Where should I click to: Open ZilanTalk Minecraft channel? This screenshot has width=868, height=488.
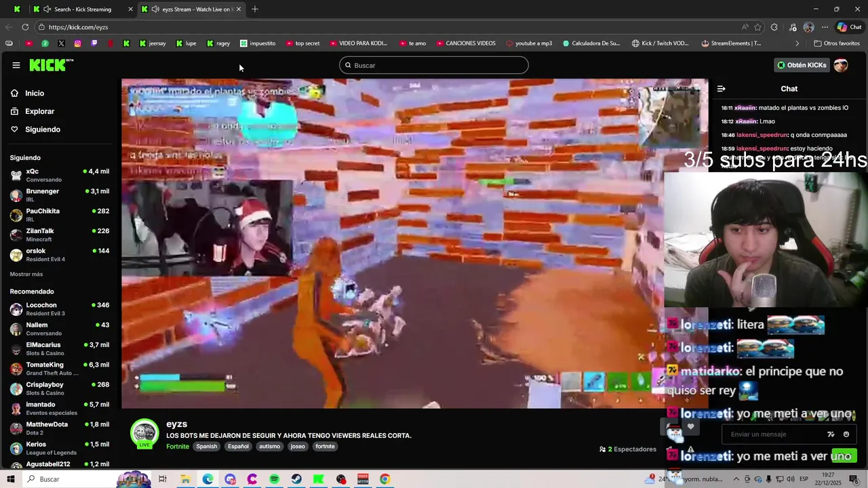coord(60,235)
